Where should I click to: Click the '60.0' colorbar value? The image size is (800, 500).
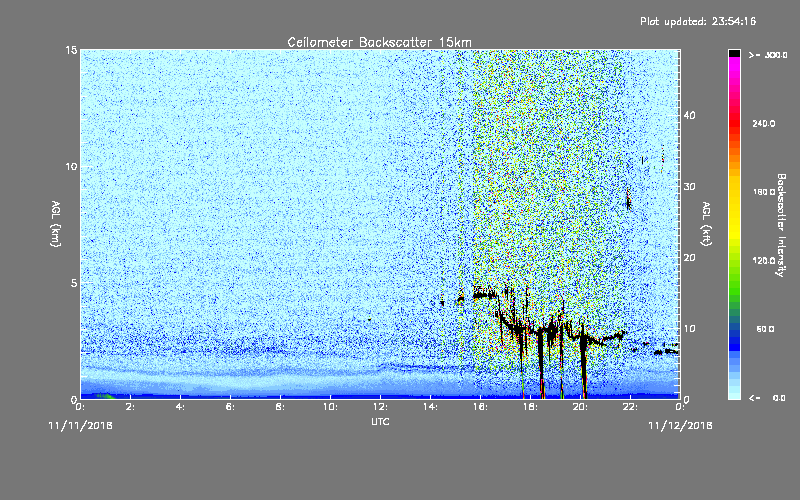pos(765,329)
